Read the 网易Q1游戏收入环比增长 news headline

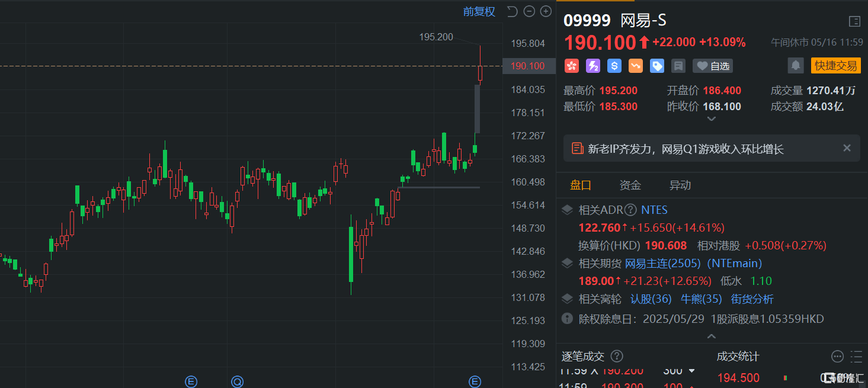click(686, 149)
